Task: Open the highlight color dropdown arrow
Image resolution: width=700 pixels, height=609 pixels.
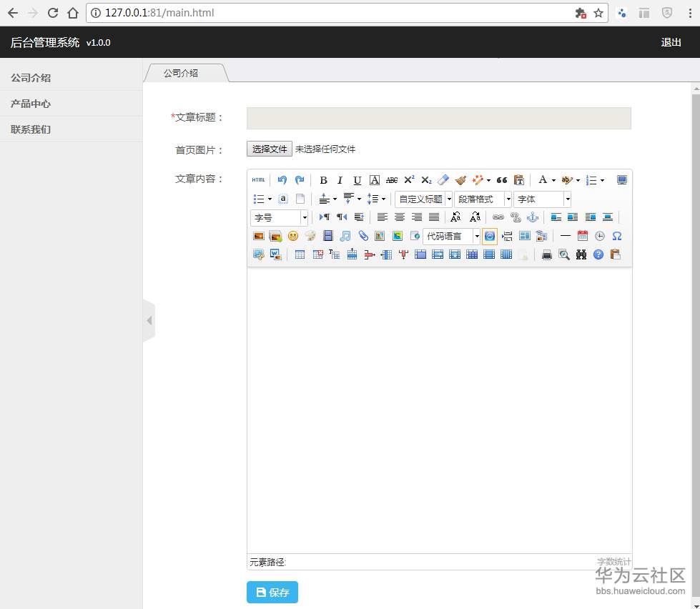Action: pos(578,180)
